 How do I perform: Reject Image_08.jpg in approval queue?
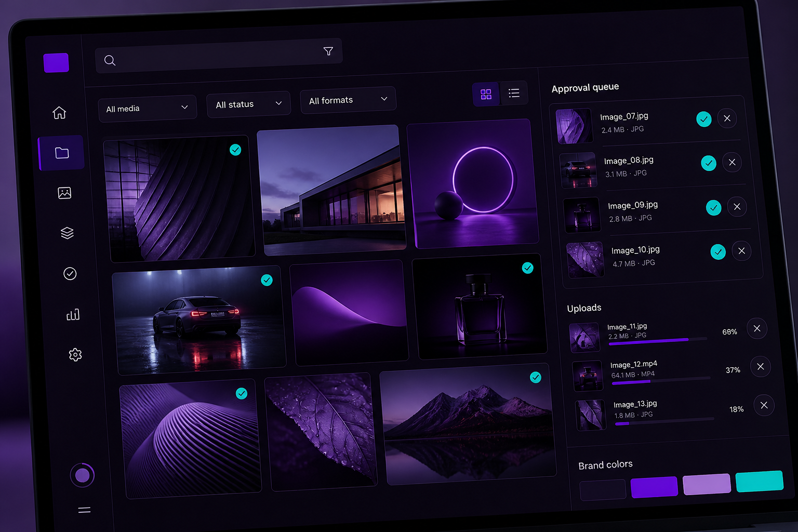(x=732, y=162)
